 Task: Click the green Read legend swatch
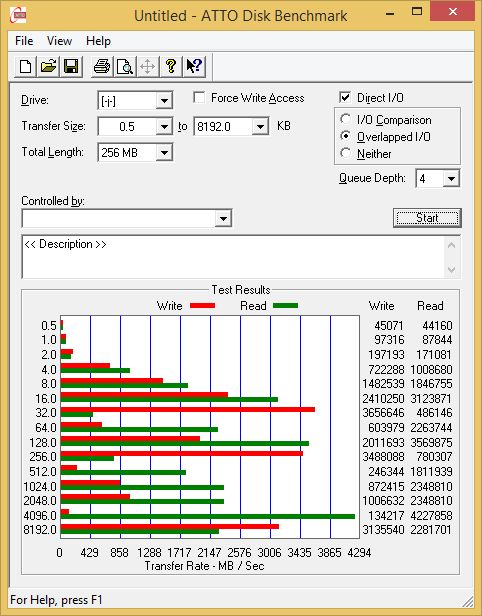pyautogui.click(x=285, y=305)
